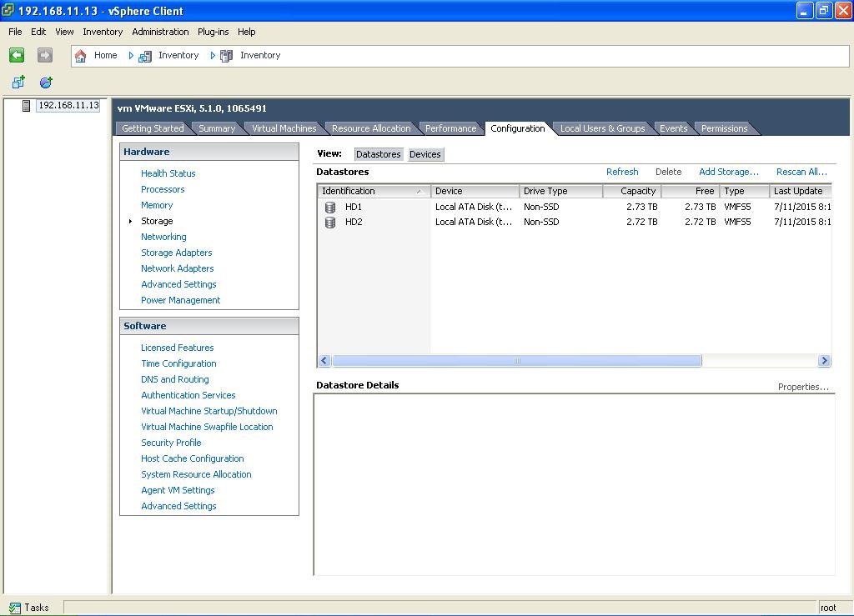Open Security Profile under Software

tap(171, 443)
